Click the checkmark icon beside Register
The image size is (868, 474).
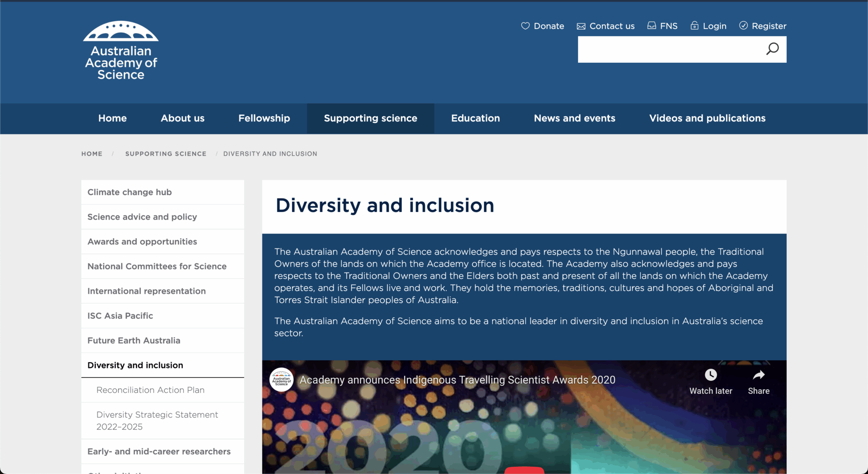coord(743,25)
